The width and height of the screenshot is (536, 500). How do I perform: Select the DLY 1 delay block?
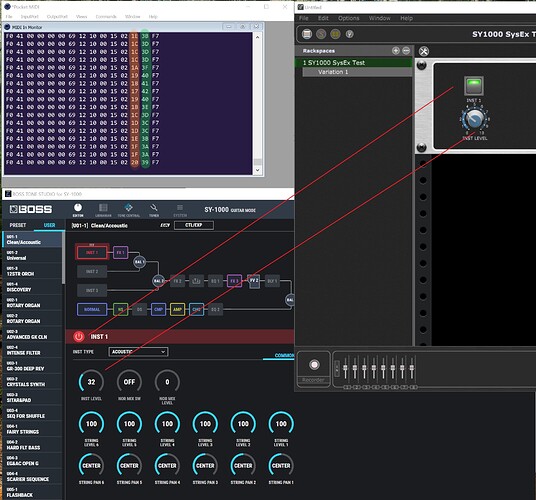pos(272,281)
